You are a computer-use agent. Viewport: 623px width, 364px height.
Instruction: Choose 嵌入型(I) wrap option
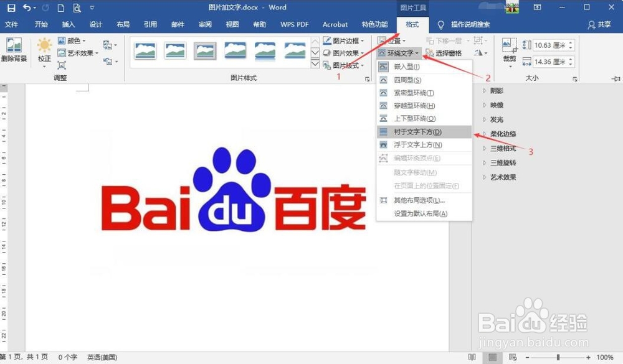[424, 67]
